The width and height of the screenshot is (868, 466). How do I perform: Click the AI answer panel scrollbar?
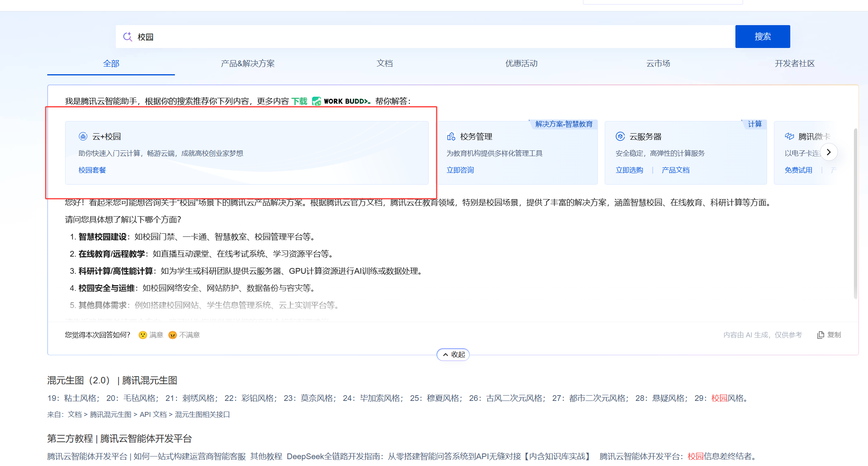pos(855,213)
